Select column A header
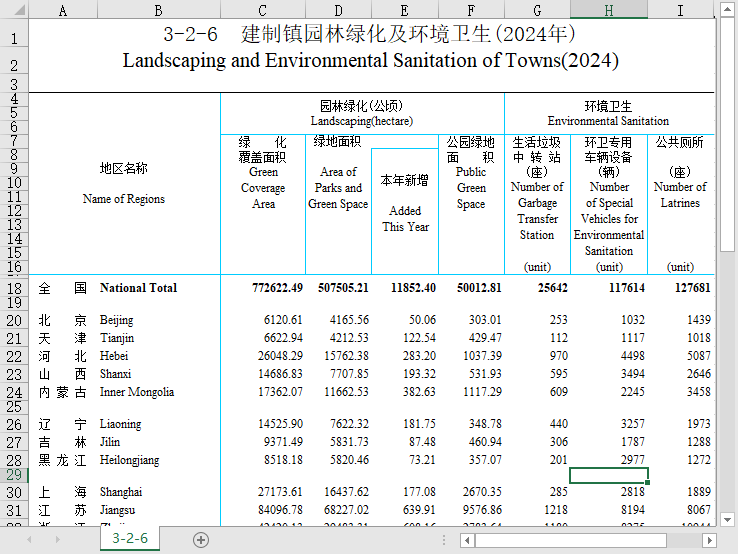The image size is (738, 554). point(63,9)
